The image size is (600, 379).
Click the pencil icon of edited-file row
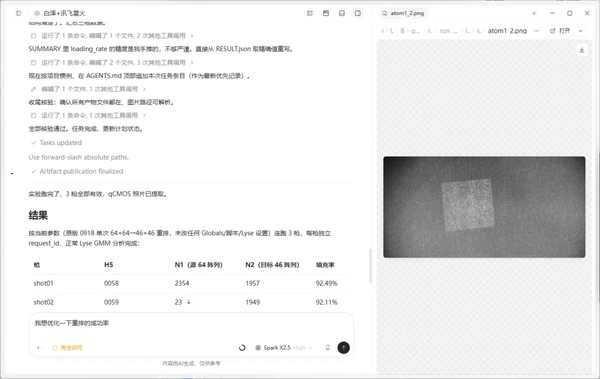click(33, 89)
